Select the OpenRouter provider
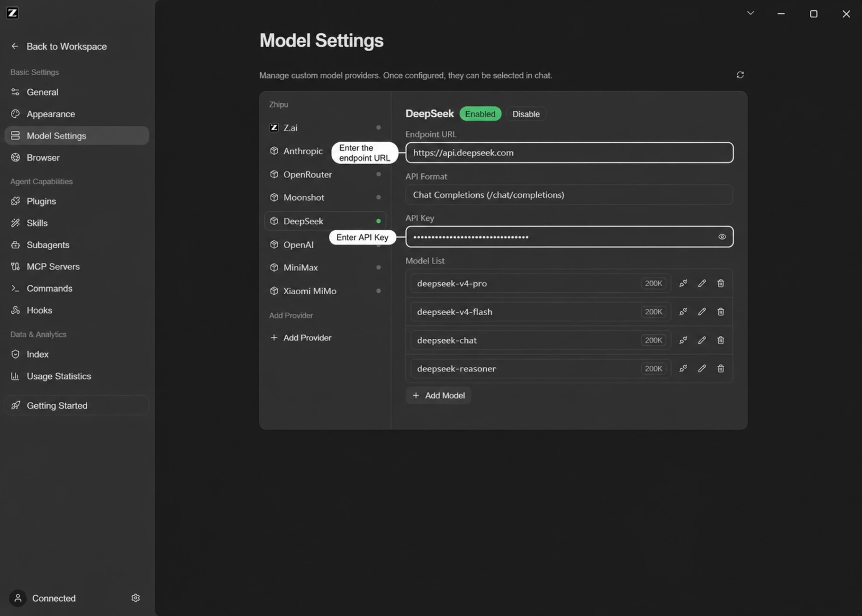Viewport: 862px width, 616px height. tap(325, 174)
